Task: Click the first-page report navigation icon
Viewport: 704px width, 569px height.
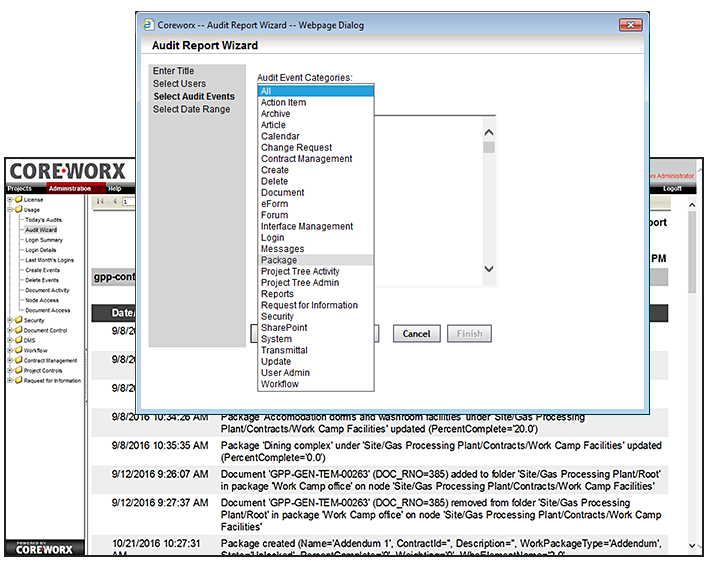Action: 100,201
